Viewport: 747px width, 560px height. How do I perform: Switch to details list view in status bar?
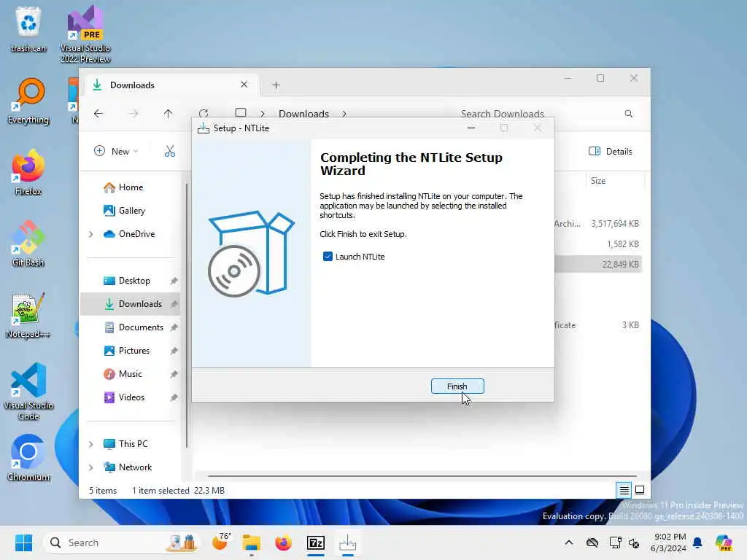click(624, 490)
